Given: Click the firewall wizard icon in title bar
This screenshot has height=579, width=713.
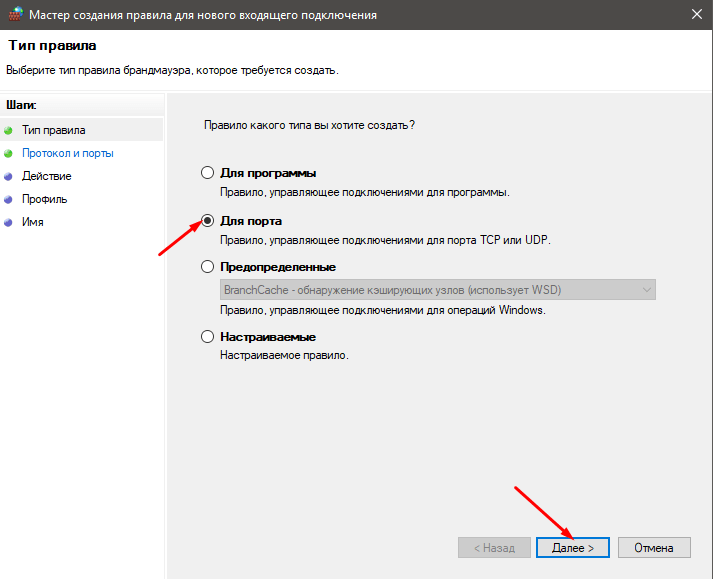Looking at the screenshot, I should pyautogui.click(x=15, y=15).
